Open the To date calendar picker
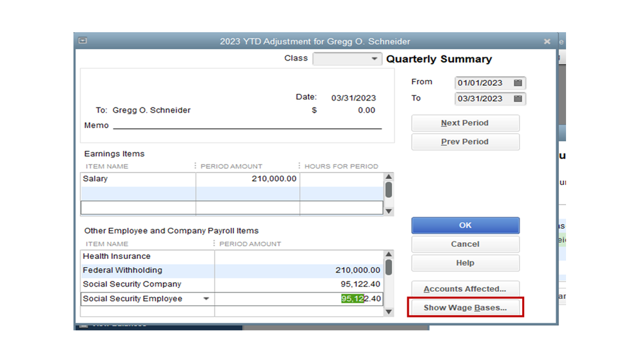The image size is (644, 362). (x=518, y=99)
